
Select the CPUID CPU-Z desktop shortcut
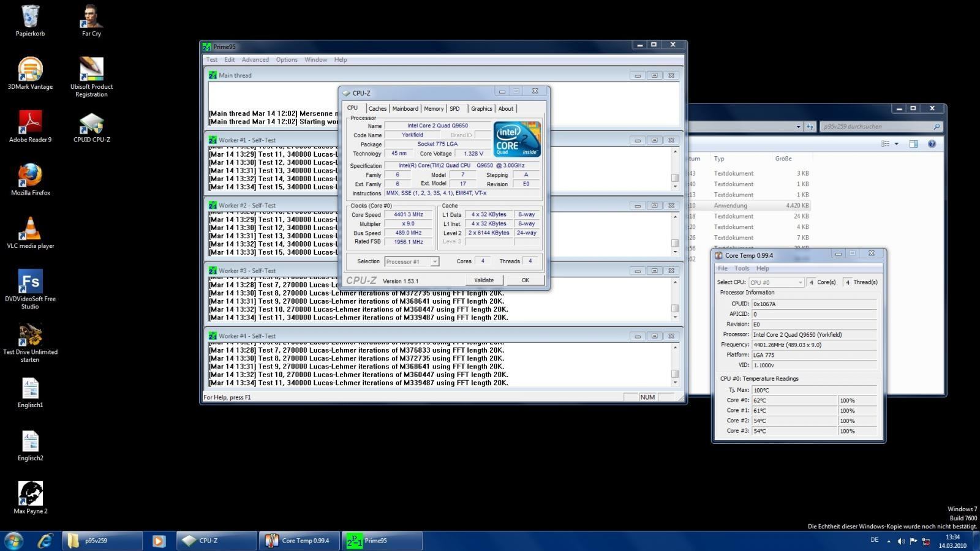point(91,127)
